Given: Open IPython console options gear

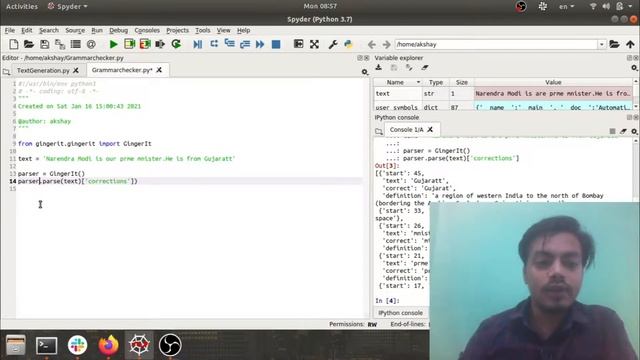Looking at the screenshot, I should coord(634,131).
